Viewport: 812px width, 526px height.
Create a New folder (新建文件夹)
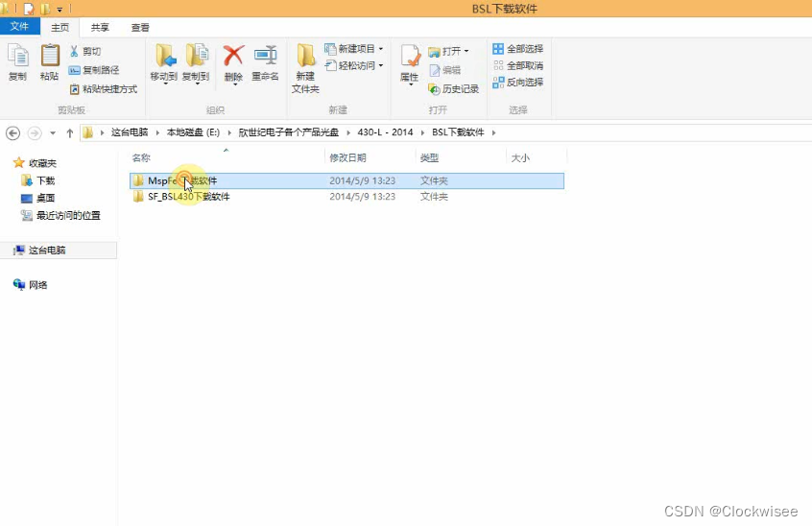coord(305,68)
